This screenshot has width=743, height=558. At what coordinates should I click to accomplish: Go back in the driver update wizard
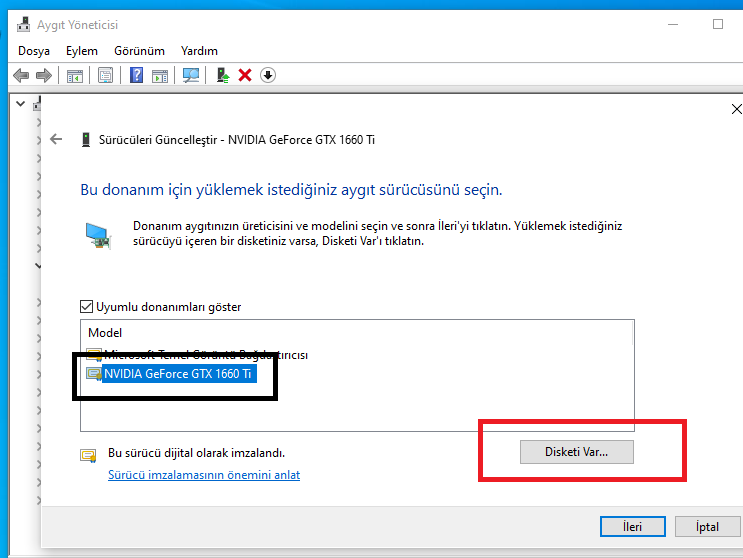coord(56,139)
